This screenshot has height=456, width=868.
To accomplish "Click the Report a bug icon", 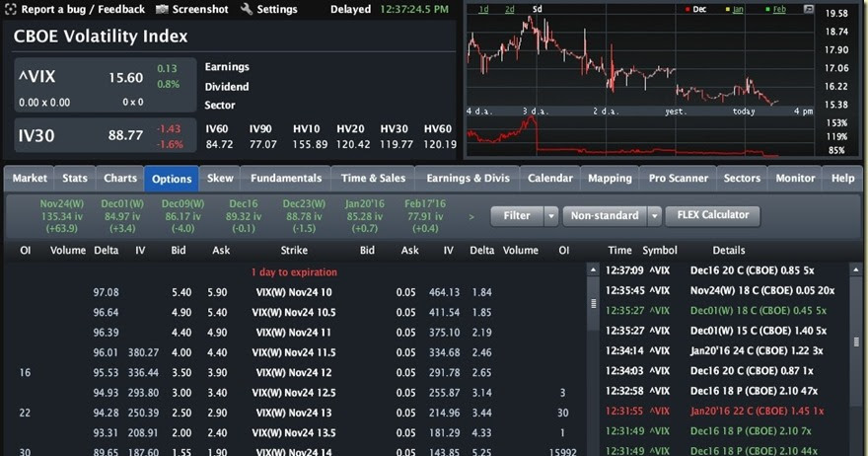I will point(10,9).
